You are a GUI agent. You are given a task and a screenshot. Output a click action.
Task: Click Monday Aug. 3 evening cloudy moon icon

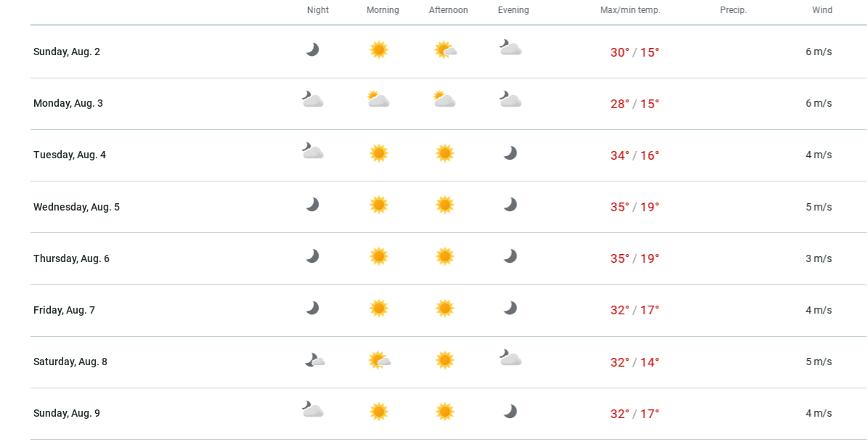[511, 99]
